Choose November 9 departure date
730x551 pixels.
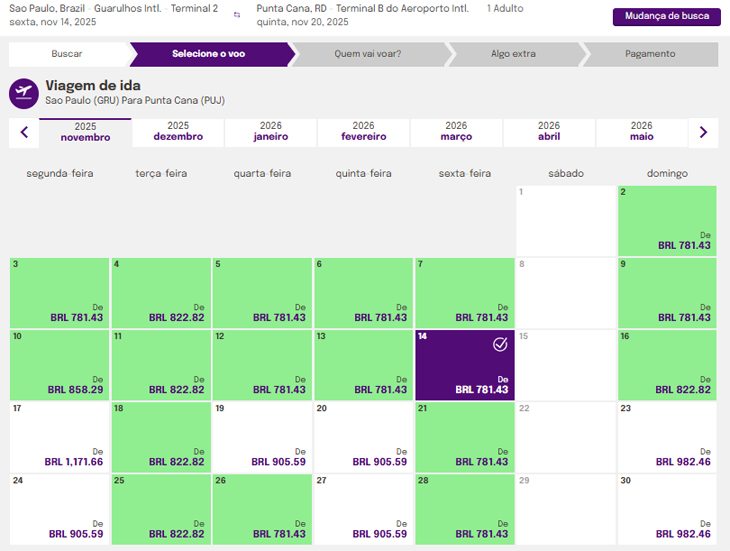tap(667, 293)
